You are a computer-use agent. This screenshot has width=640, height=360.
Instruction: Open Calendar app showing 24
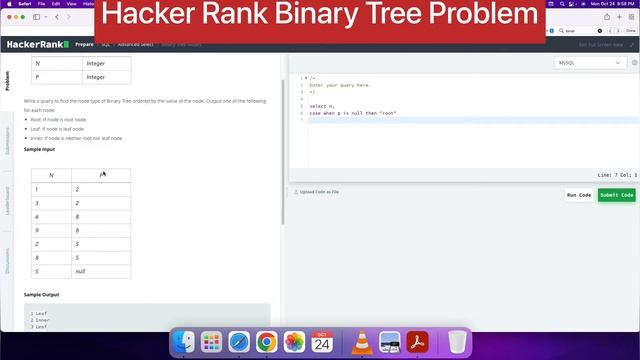click(x=322, y=342)
